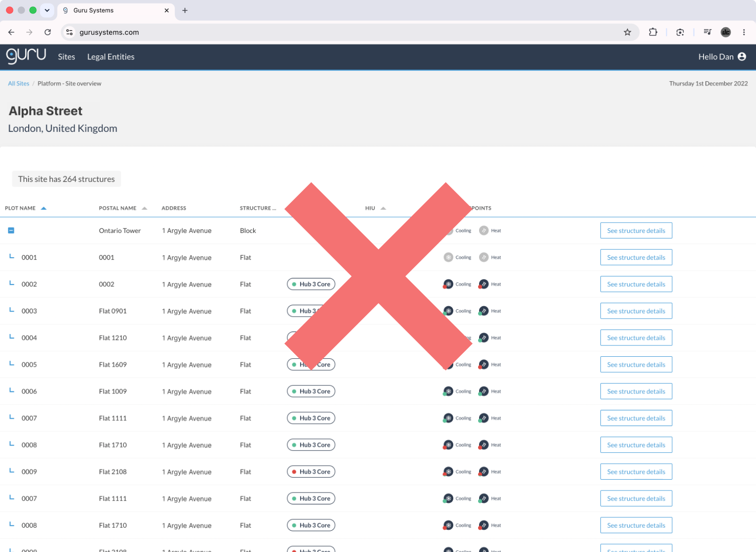
Task: Click the Cooling icon in row 0001
Action: (x=448, y=257)
